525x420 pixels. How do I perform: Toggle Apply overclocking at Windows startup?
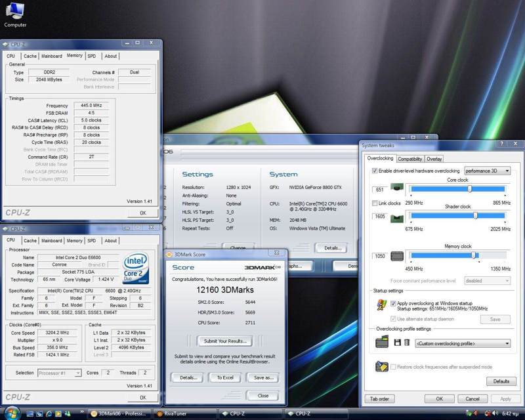(x=393, y=303)
